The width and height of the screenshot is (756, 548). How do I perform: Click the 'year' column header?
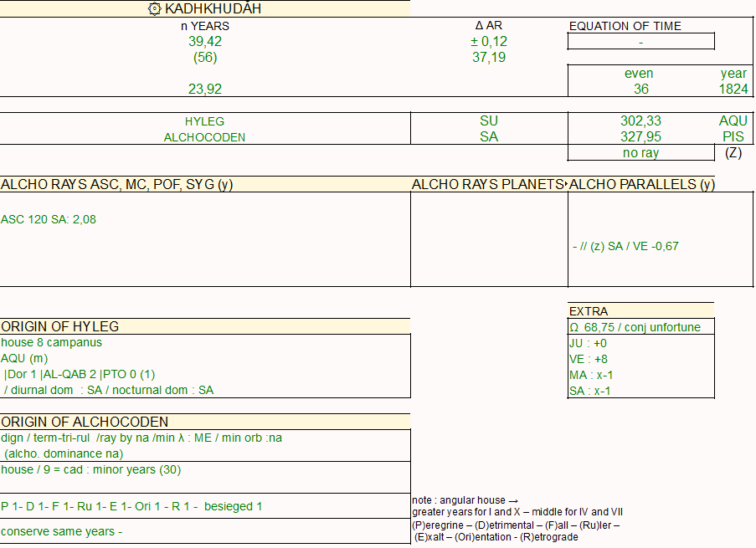click(x=733, y=74)
